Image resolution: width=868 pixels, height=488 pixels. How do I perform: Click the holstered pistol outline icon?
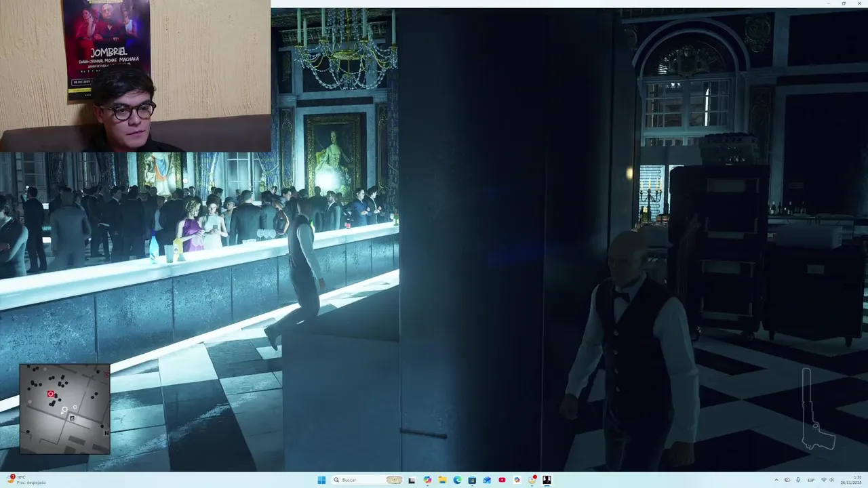click(818, 409)
